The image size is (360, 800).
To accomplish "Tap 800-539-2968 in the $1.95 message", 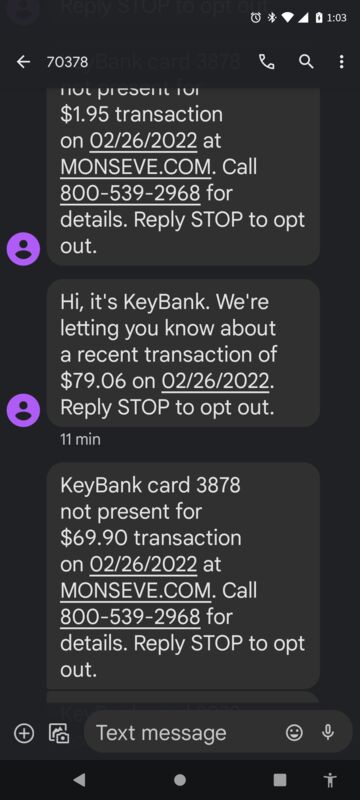I will click(x=130, y=193).
